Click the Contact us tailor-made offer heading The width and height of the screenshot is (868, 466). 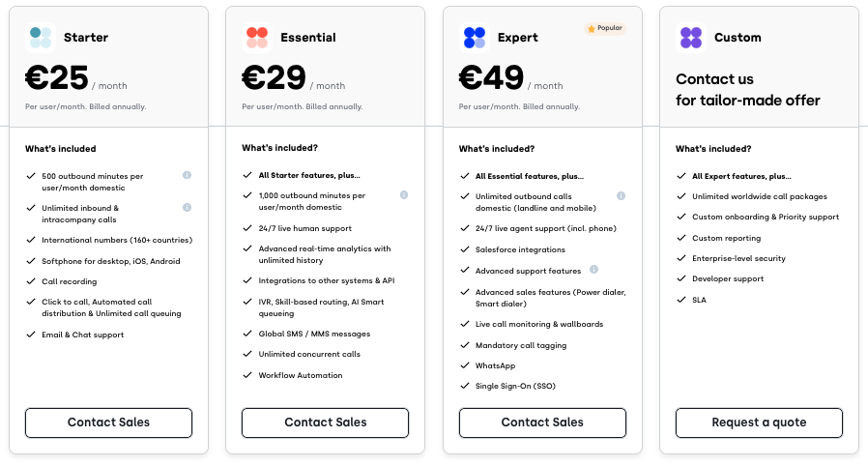(x=747, y=90)
